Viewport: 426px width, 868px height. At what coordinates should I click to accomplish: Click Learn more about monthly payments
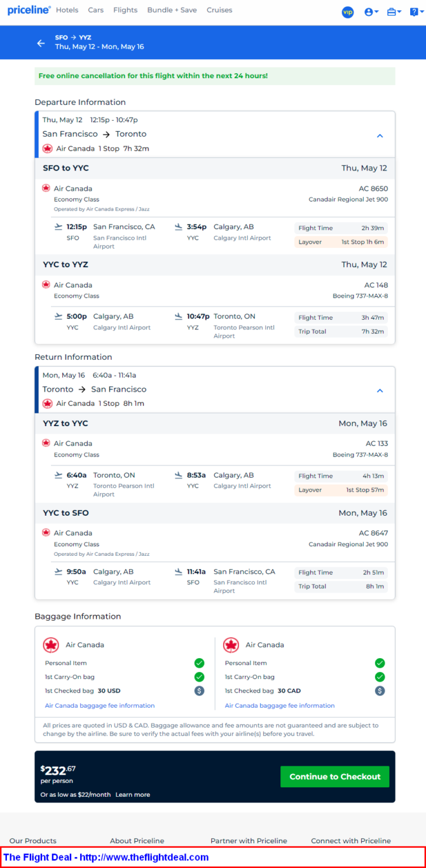(133, 794)
